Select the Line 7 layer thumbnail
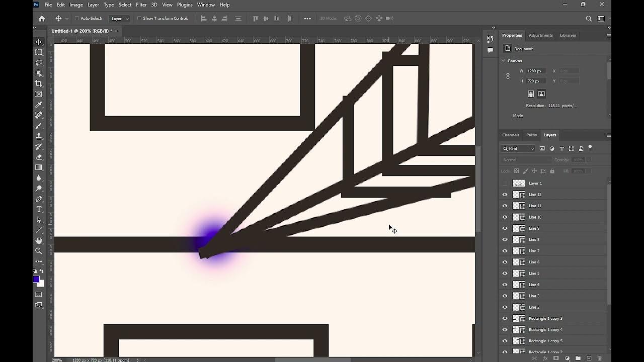The height and width of the screenshot is (362, 644). (x=519, y=251)
